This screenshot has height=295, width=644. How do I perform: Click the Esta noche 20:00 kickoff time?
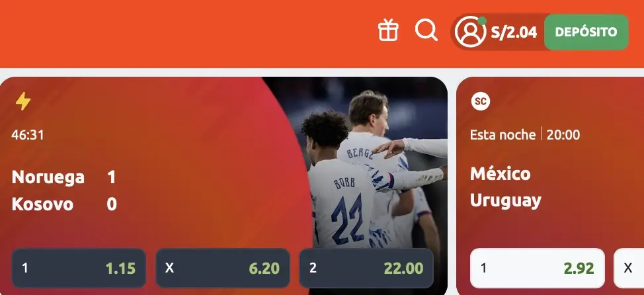click(x=525, y=134)
